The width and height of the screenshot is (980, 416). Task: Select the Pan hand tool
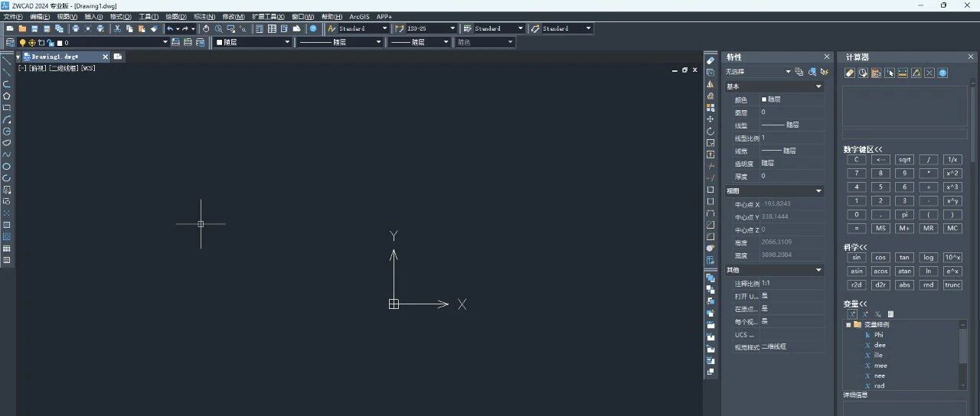[206, 28]
